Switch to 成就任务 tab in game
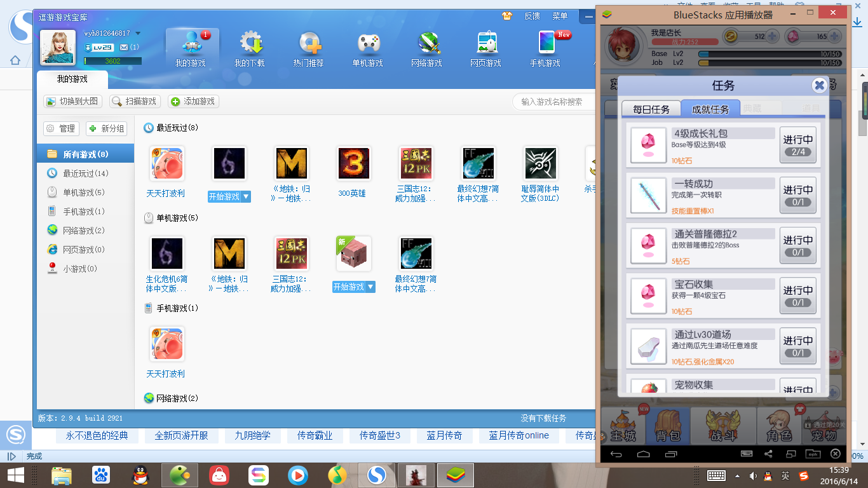The width and height of the screenshot is (868, 488). [710, 109]
